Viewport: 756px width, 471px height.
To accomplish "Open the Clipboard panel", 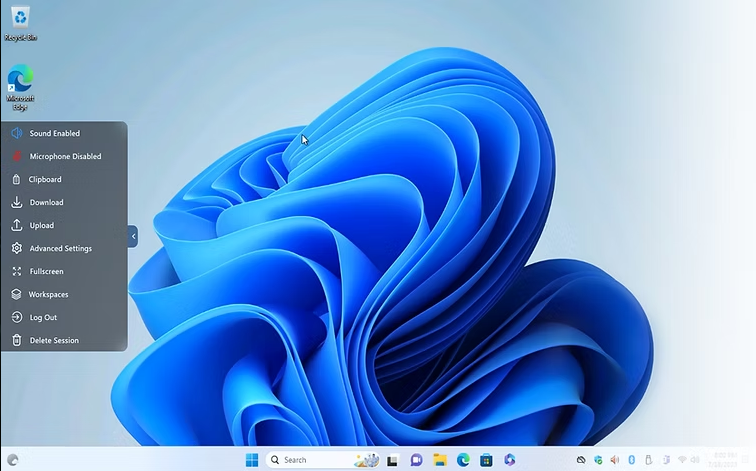I will [44, 179].
